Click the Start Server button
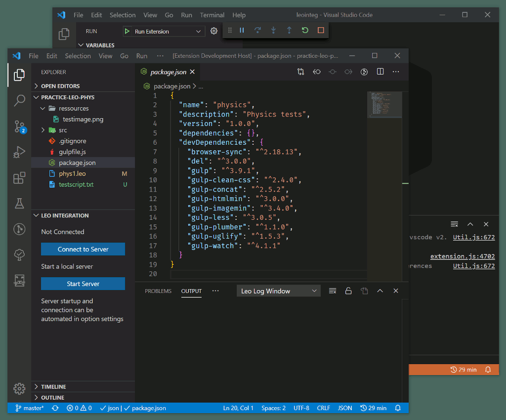The width and height of the screenshot is (506, 420). pyautogui.click(x=83, y=284)
